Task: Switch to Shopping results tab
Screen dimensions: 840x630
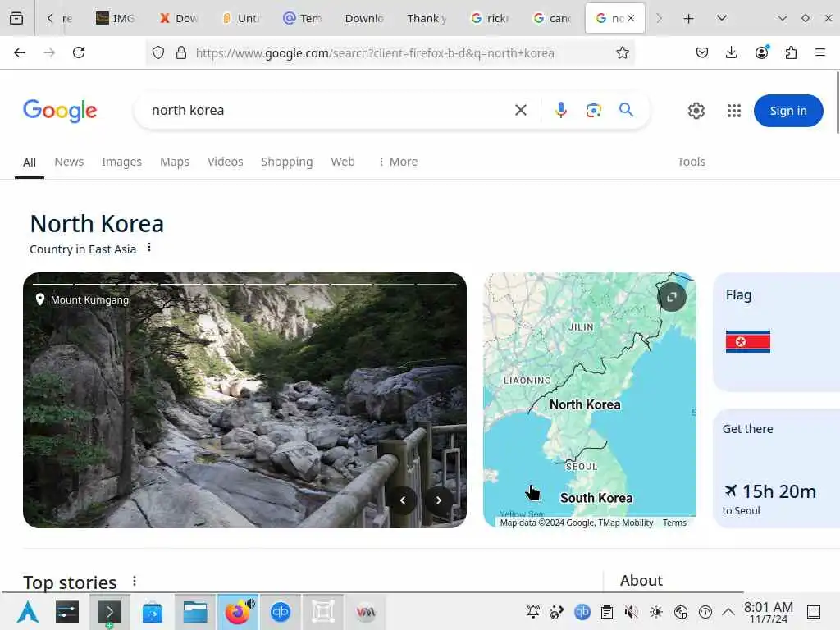Action: 286,162
